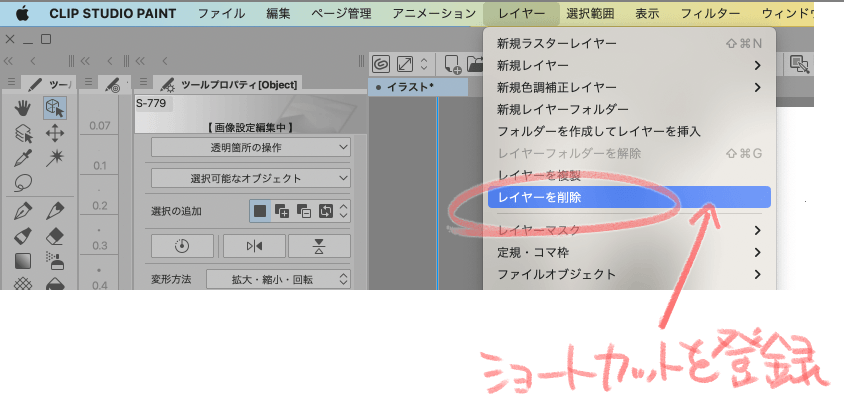Create new document via command bar icon

click(453, 65)
